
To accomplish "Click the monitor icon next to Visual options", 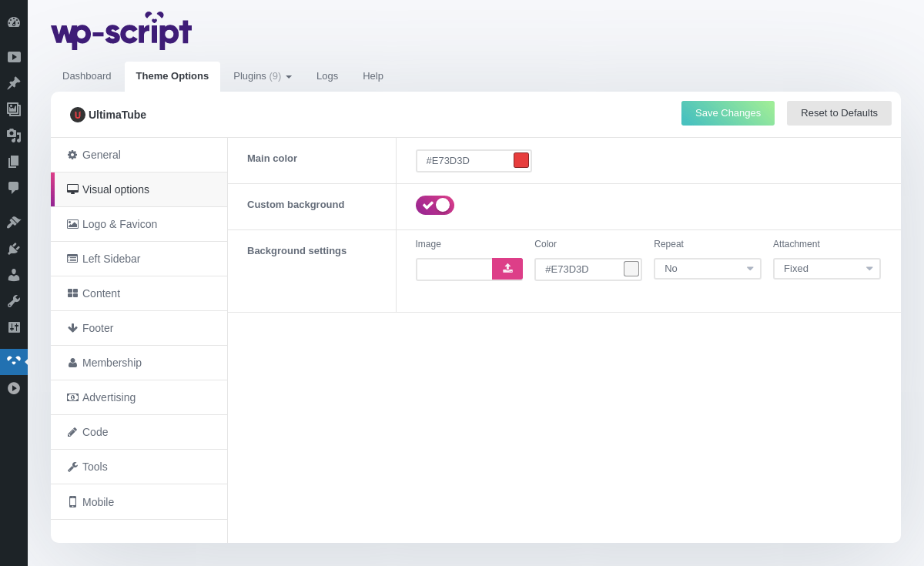I will coord(72,189).
